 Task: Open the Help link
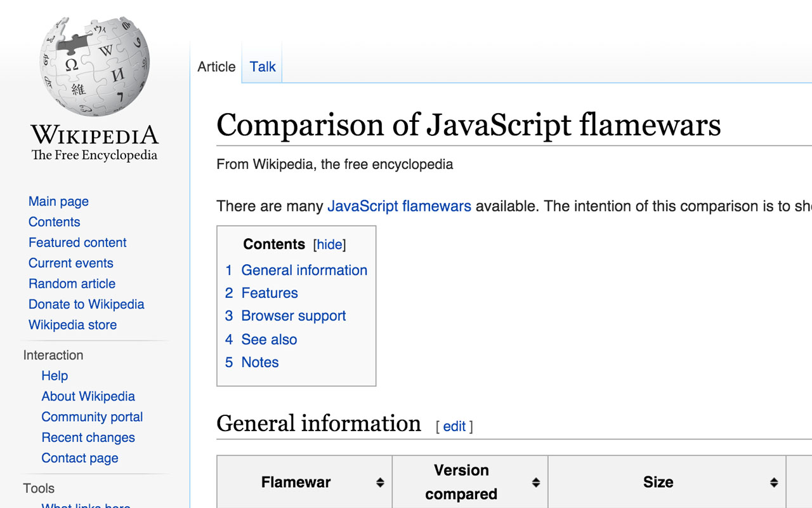coord(55,375)
